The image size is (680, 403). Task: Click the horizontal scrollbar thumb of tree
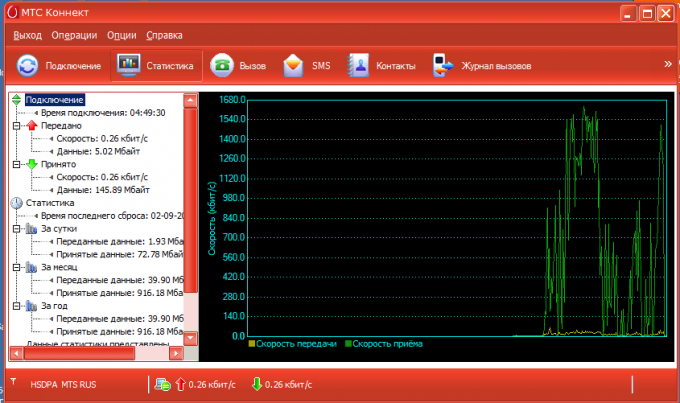pyautogui.click(x=79, y=354)
